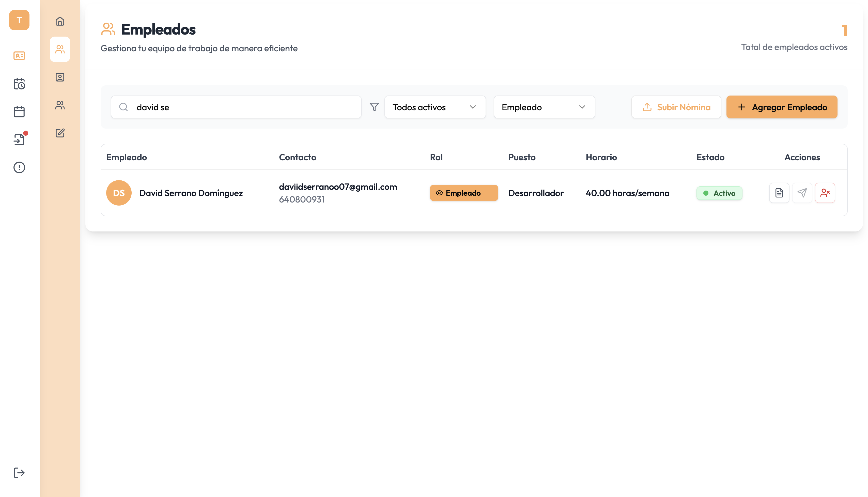
Task: Click the Subir Nómina button
Action: [x=676, y=107]
